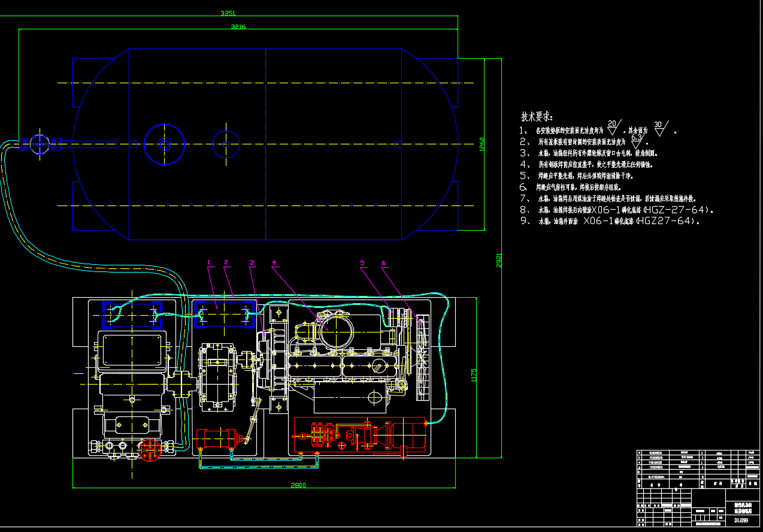Select the small circle on tank center
The height and width of the screenshot is (532, 763).
pos(226,144)
